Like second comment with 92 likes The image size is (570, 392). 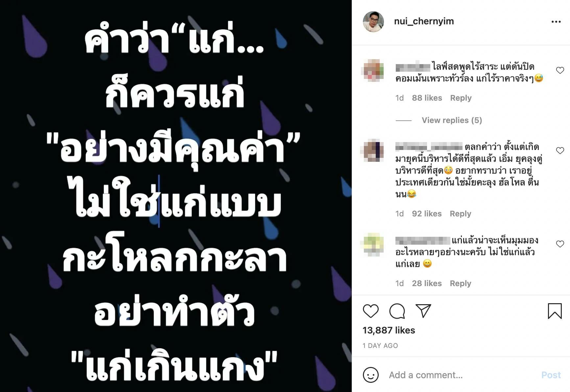(x=560, y=151)
